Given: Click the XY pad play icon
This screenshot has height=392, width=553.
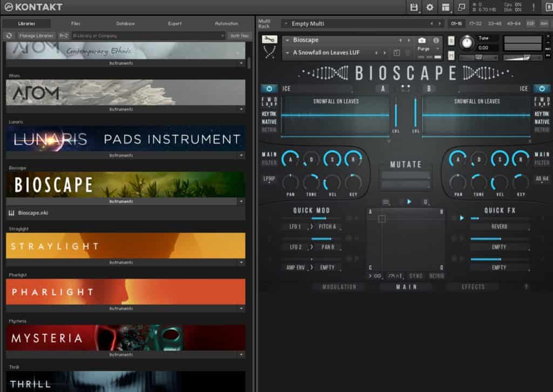Looking at the screenshot, I should 409,201.
